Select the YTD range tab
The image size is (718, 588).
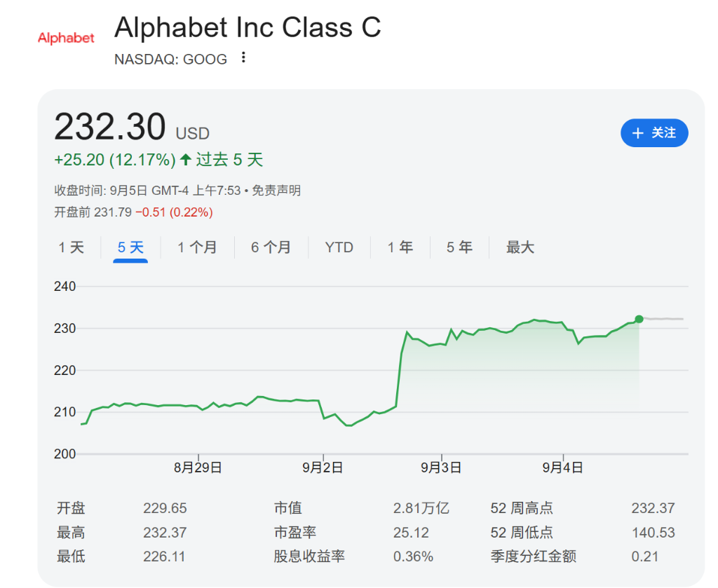coord(339,247)
